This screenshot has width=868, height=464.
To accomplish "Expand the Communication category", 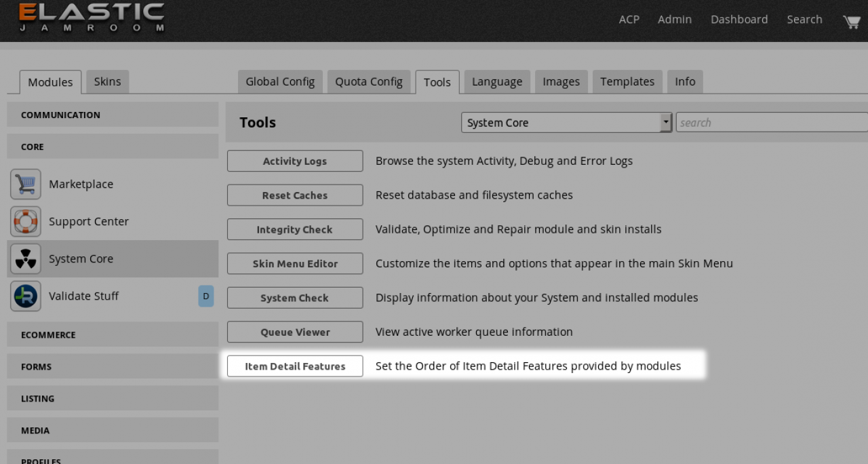I will click(113, 115).
